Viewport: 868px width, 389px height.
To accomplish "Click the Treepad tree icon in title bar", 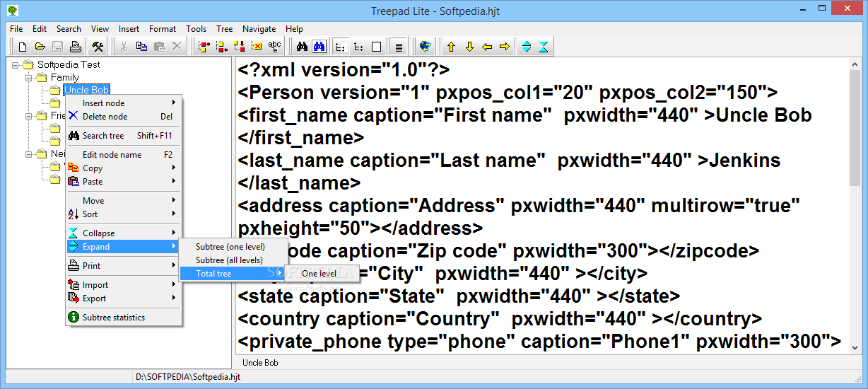I will coord(13,11).
